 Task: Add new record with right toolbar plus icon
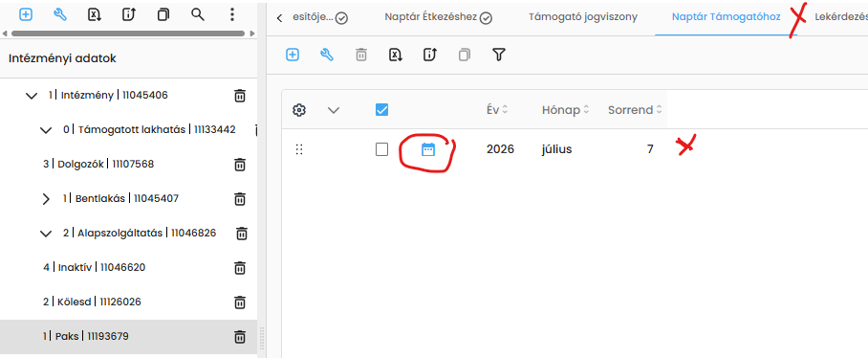293,55
